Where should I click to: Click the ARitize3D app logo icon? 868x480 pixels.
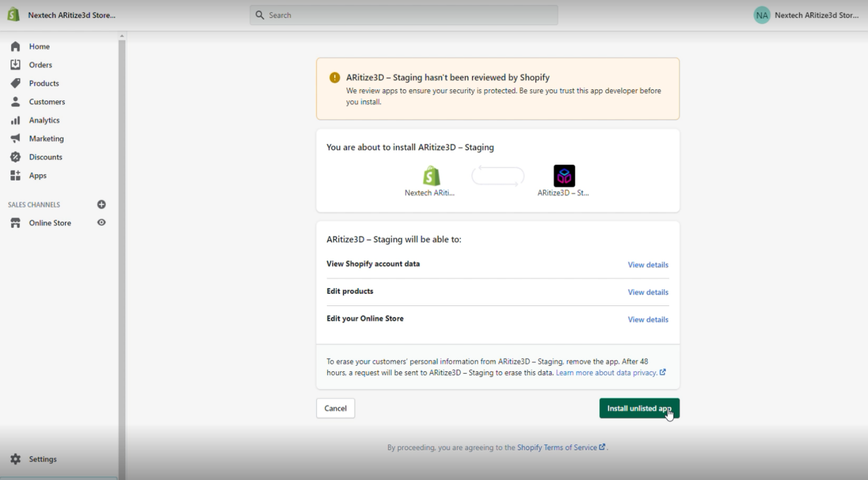point(564,176)
